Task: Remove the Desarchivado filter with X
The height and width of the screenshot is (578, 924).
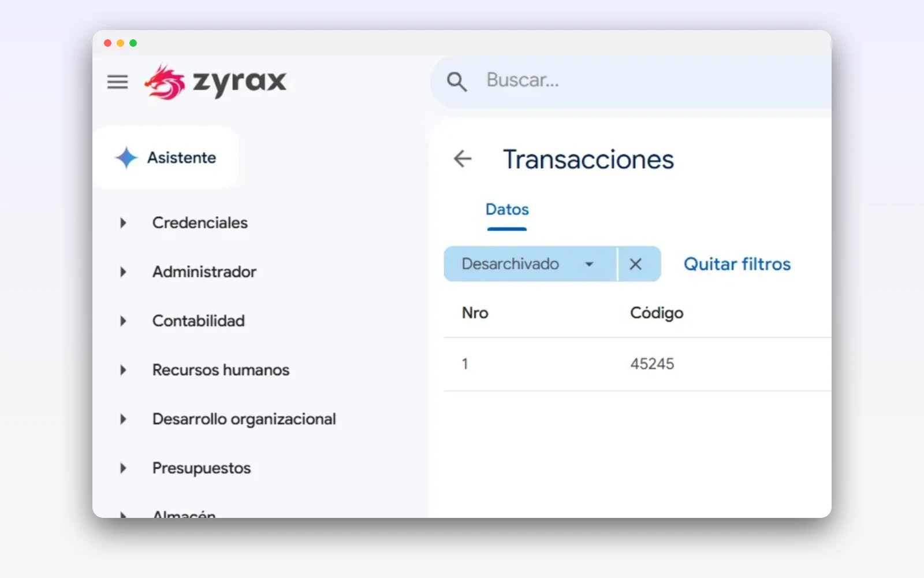Action: coord(636,264)
